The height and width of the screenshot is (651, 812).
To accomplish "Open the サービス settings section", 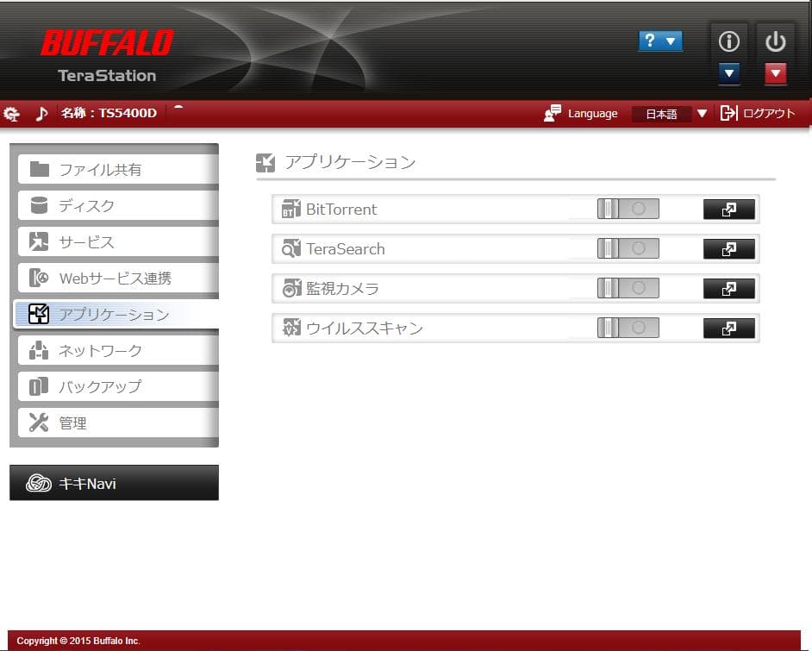I will (x=39, y=241).
